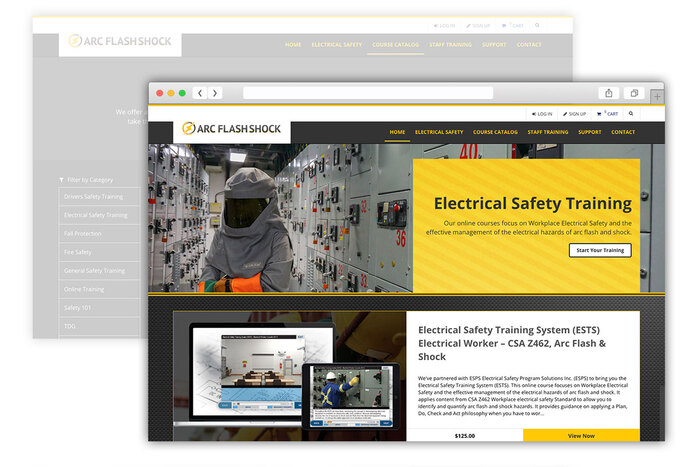Open Electrical Safety menu in front window
This screenshot has height=467, width=700.
[439, 132]
